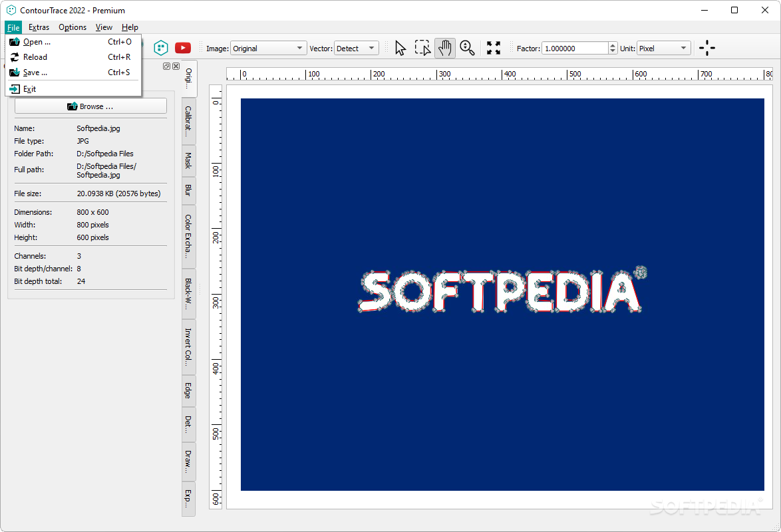Choose Reload from File menu
This screenshot has width=781, height=532.
[x=73, y=57]
